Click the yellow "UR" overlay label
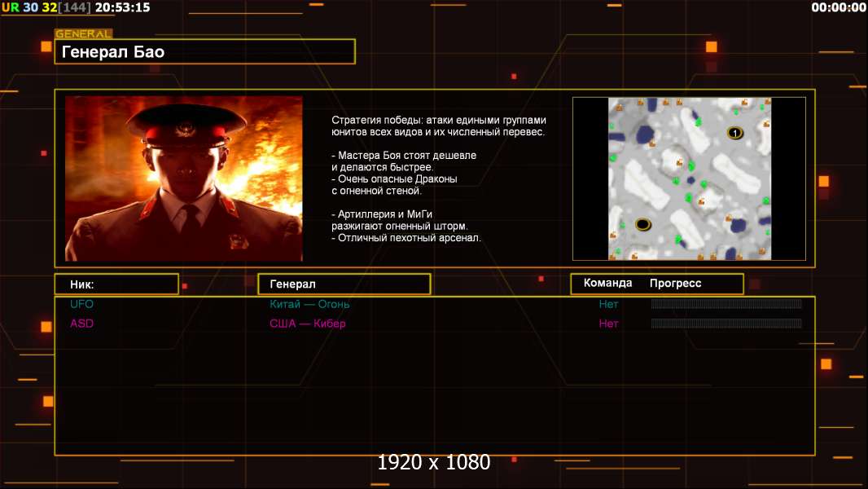This screenshot has height=489, width=868. coord(11,8)
